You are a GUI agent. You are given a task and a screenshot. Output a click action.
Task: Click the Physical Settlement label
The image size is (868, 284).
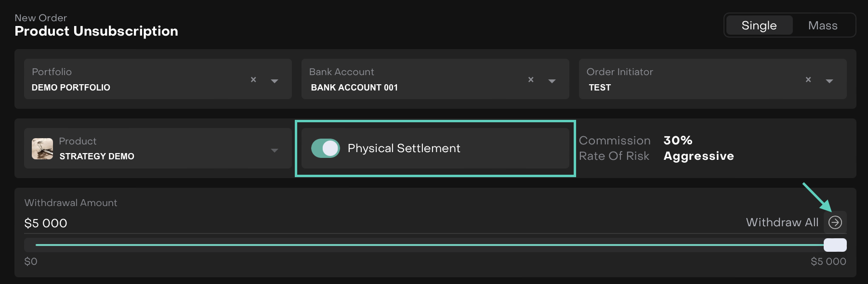click(404, 148)
